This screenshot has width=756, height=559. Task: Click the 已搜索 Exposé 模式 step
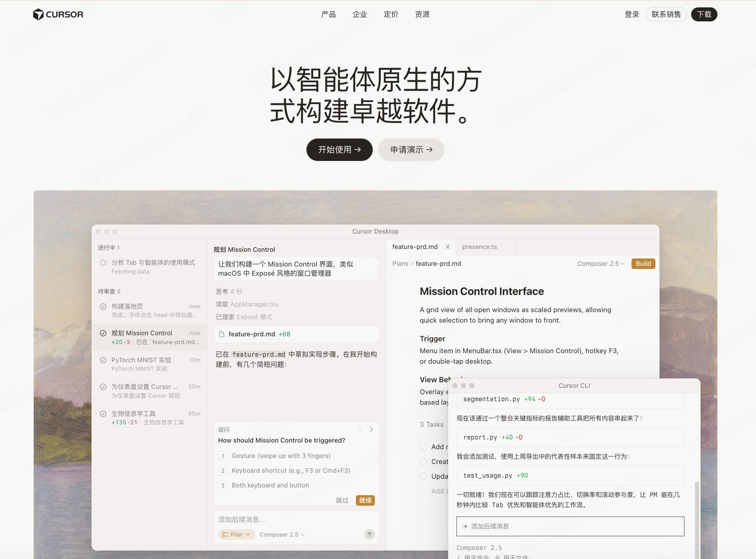tap(244, 317)
